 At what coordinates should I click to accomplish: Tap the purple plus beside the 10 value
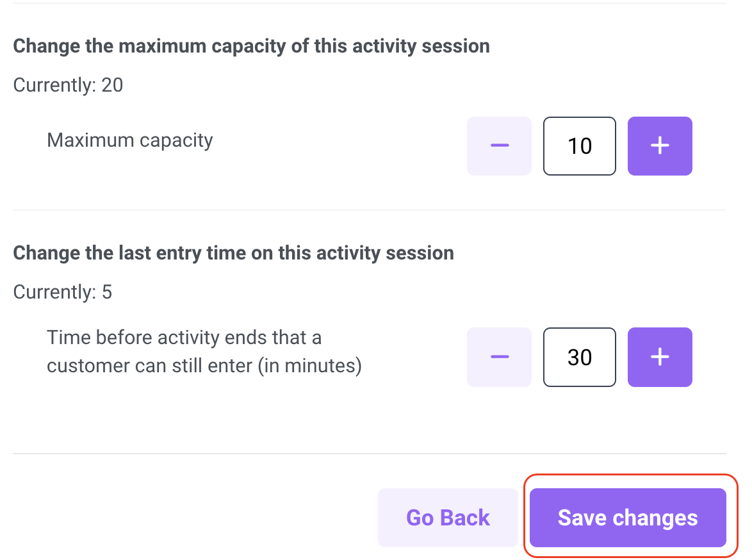660,146
